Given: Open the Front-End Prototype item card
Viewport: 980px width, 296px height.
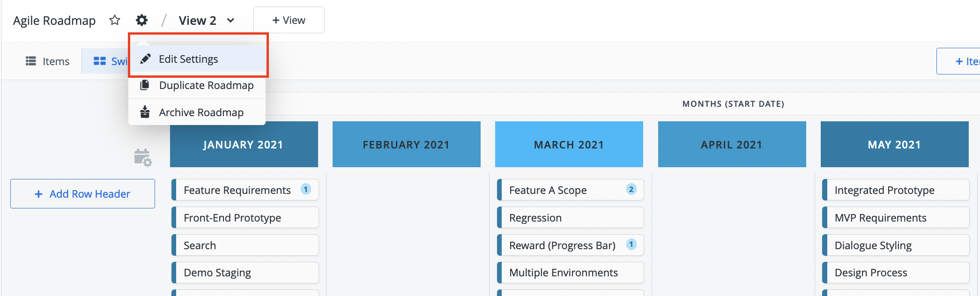Looking at the screenshot, I should point(245,217).
